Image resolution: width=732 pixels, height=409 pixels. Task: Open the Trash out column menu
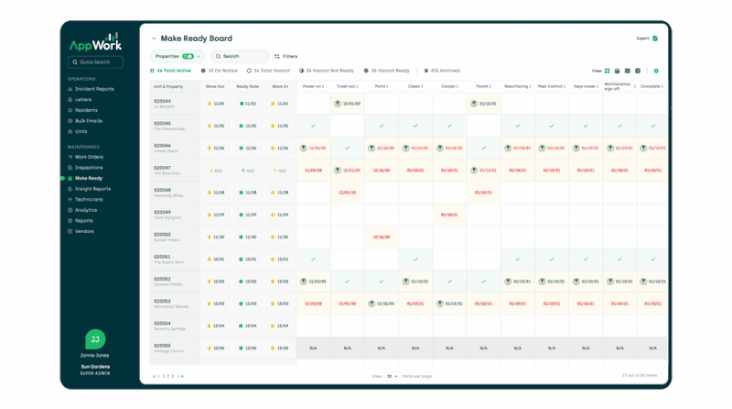click(358, 86)
